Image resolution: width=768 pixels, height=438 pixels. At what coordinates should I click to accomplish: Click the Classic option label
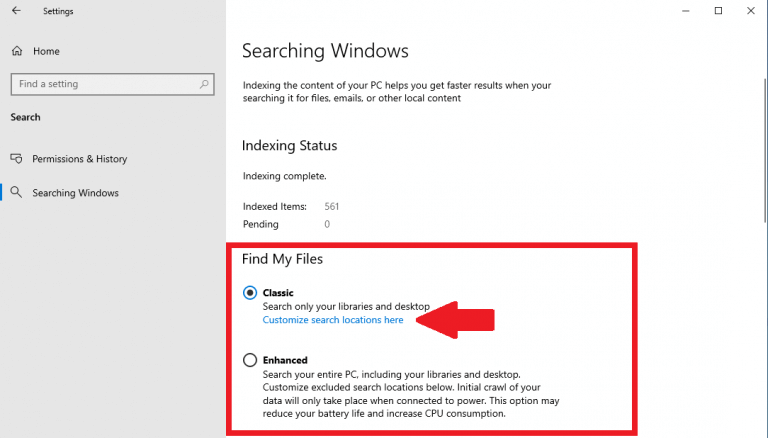tap(278, 293)
